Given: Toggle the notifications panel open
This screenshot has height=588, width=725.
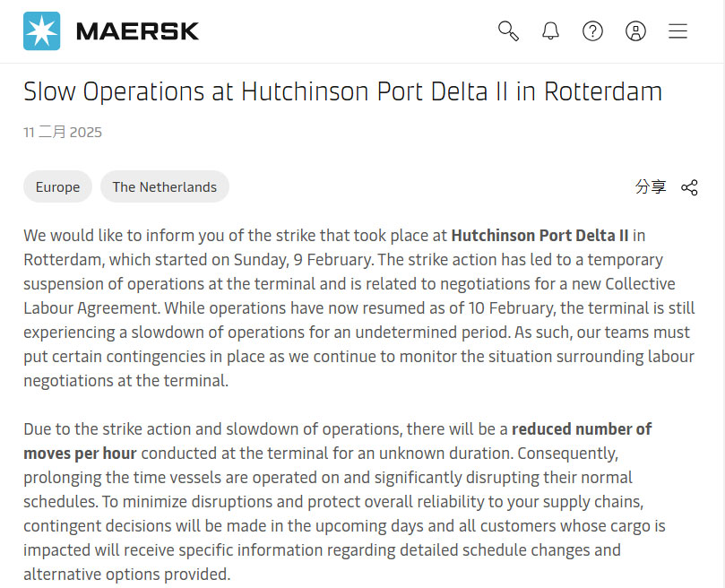Looking at the screenshot, I should 550,30.
